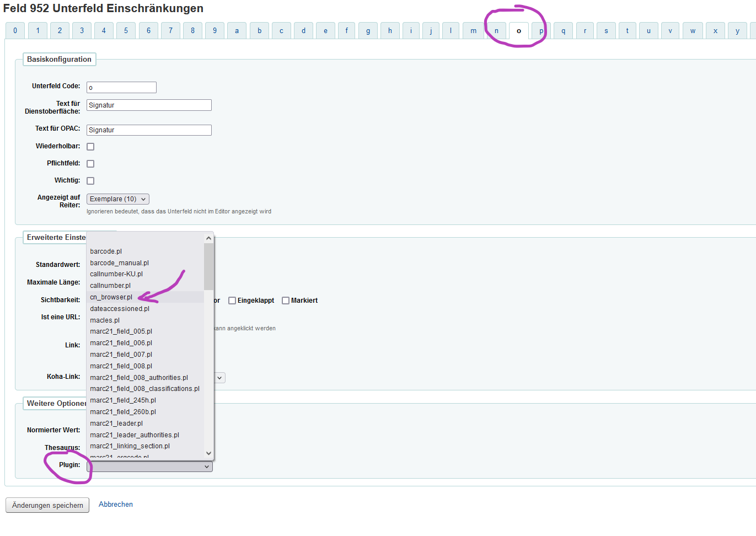Check the Wichtig checkbox

click(90, 181)
